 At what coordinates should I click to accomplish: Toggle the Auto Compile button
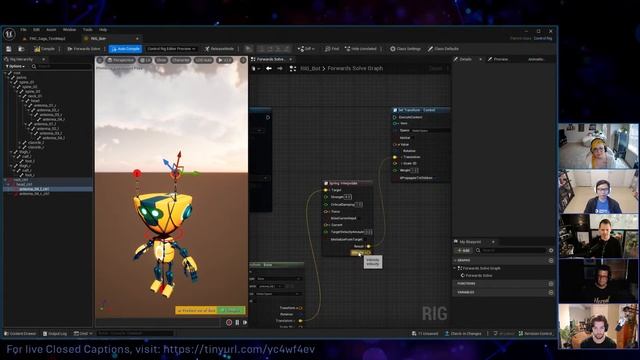pos(125,49)
